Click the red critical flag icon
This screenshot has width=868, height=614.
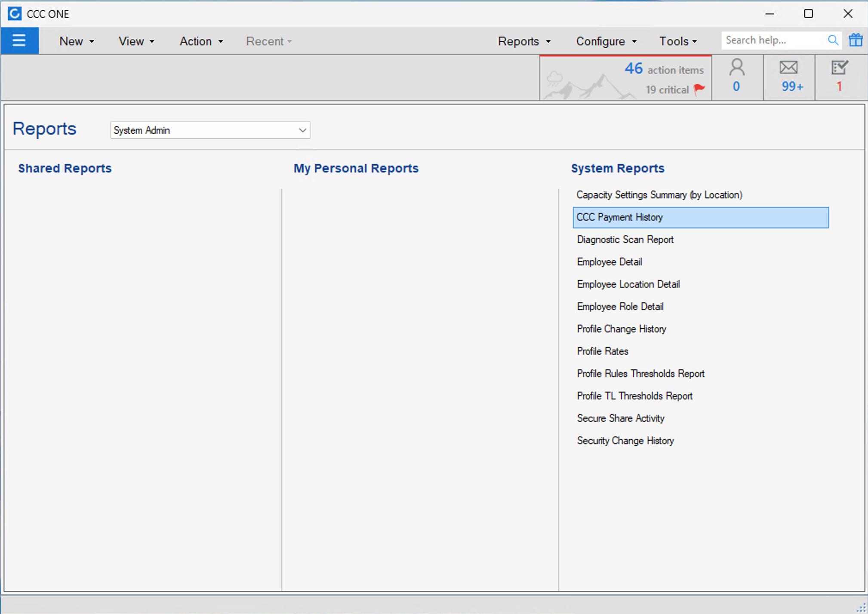[699, 89]
